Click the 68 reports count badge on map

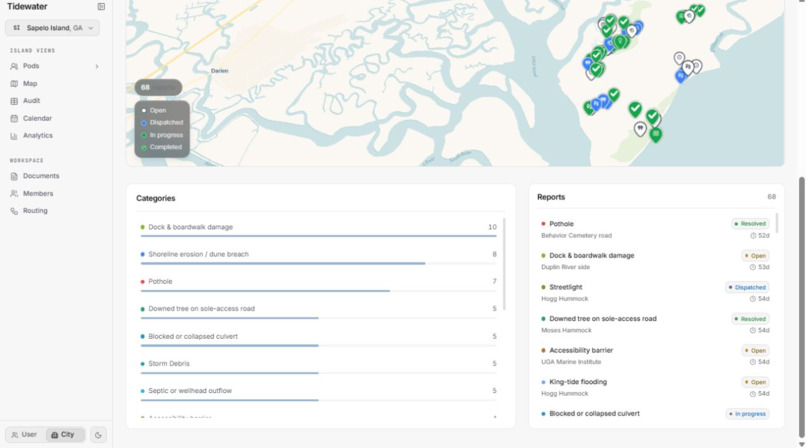click(158, 87)
